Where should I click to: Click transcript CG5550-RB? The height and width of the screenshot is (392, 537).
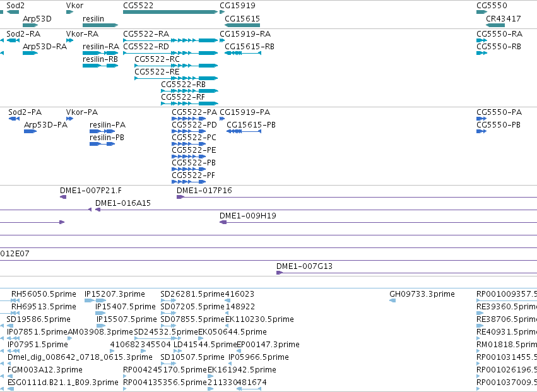pyautogui.click(x=482, y=53)
